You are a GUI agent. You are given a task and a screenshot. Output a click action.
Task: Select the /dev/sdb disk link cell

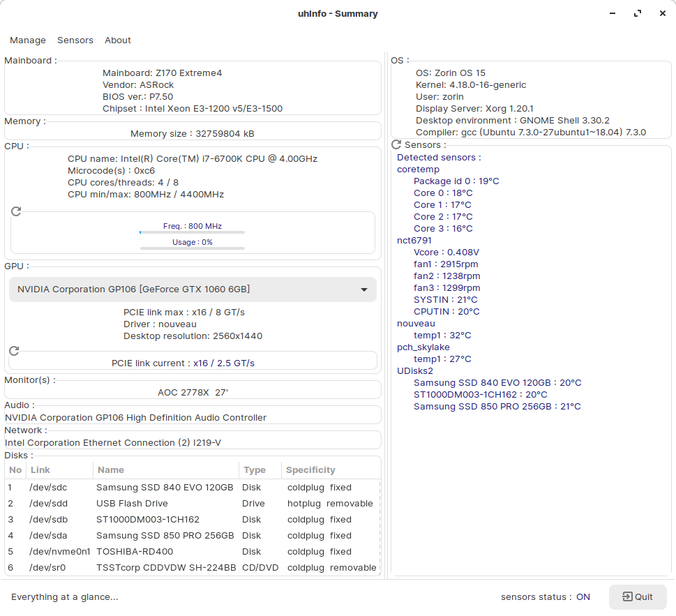pos(48,520)
